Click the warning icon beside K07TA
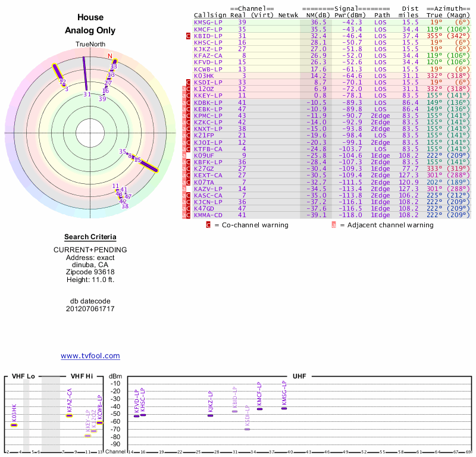476x457 pixels. point(188,182)
